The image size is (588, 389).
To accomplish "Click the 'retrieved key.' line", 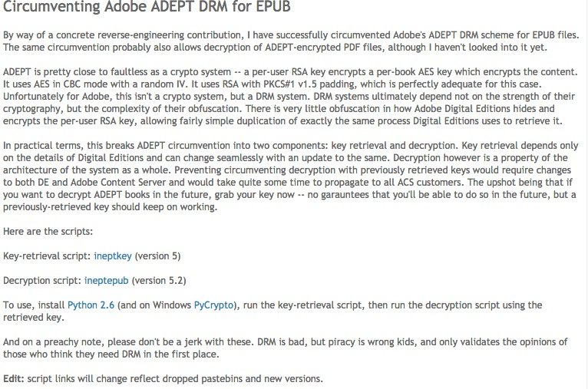I will click(x=34, y=318).
